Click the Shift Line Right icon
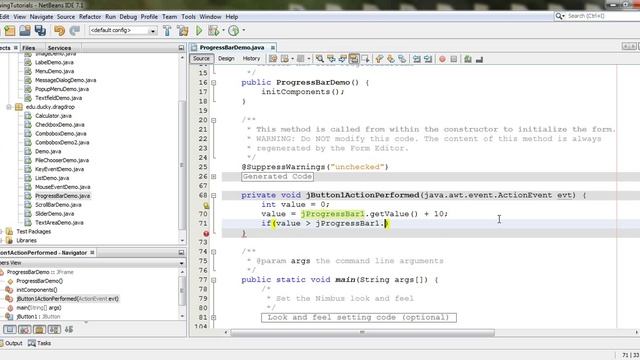 [428, 59]
